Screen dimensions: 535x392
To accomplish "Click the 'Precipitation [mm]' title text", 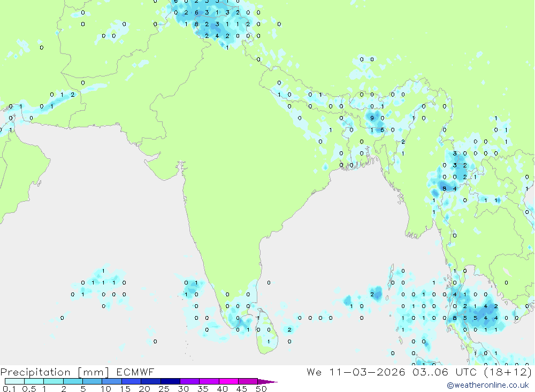I will pos(55,372).
